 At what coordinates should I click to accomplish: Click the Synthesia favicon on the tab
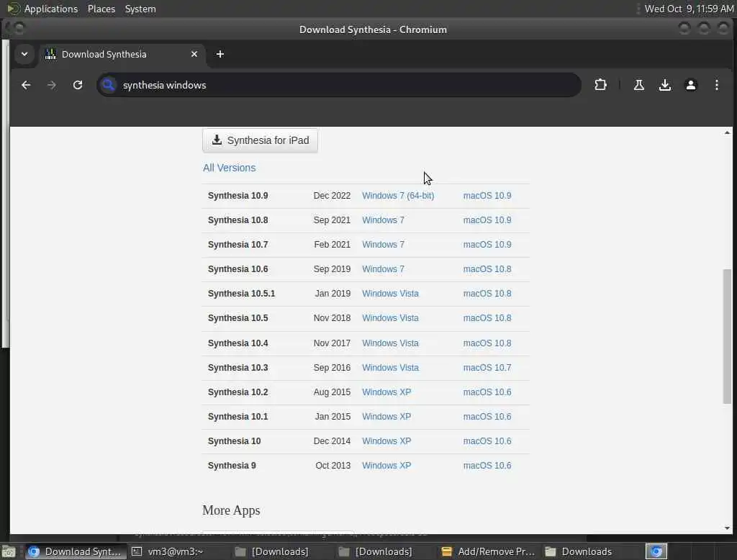point(50,54)
